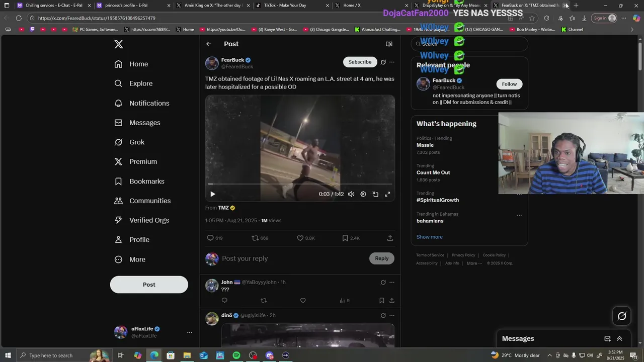Play the Lil Nas X video

[213, 194]
